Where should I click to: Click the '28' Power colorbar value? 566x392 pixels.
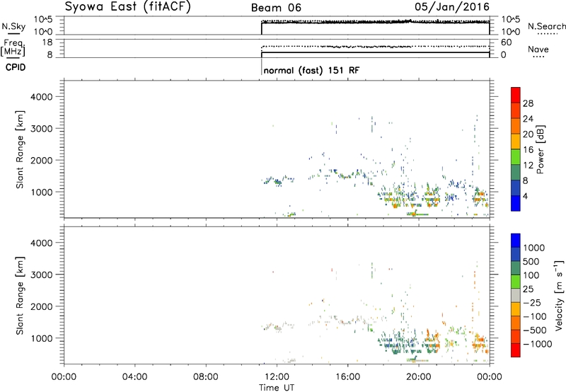click(528, 103)
